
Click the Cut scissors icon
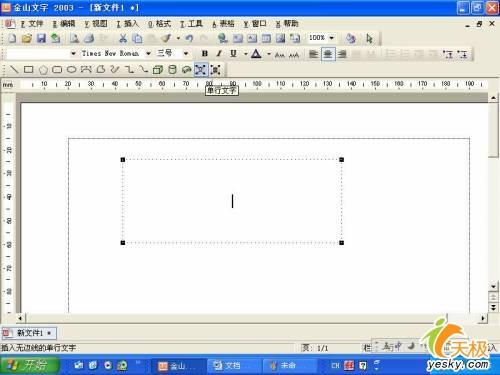123,38
